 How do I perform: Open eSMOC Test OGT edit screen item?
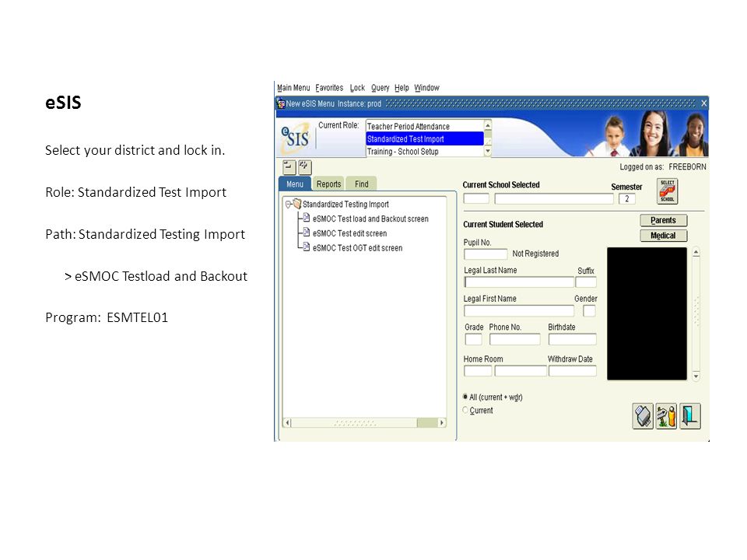pos(357,247)
